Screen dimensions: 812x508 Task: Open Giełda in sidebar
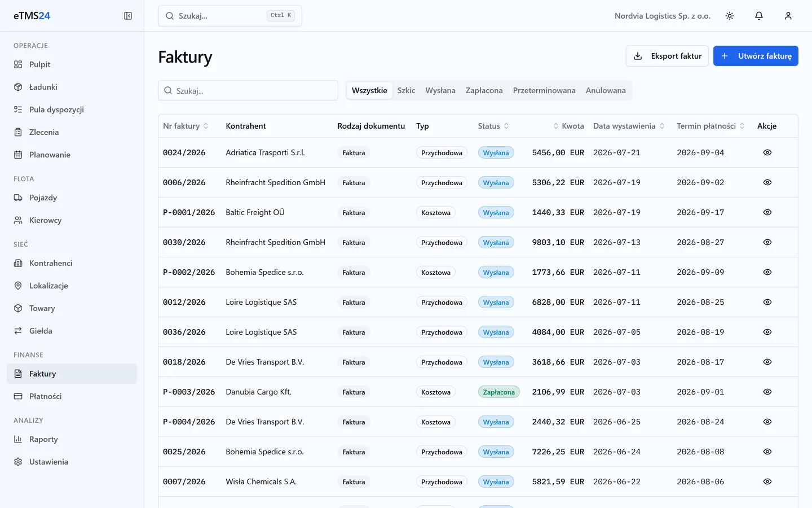tap(72, 331)
